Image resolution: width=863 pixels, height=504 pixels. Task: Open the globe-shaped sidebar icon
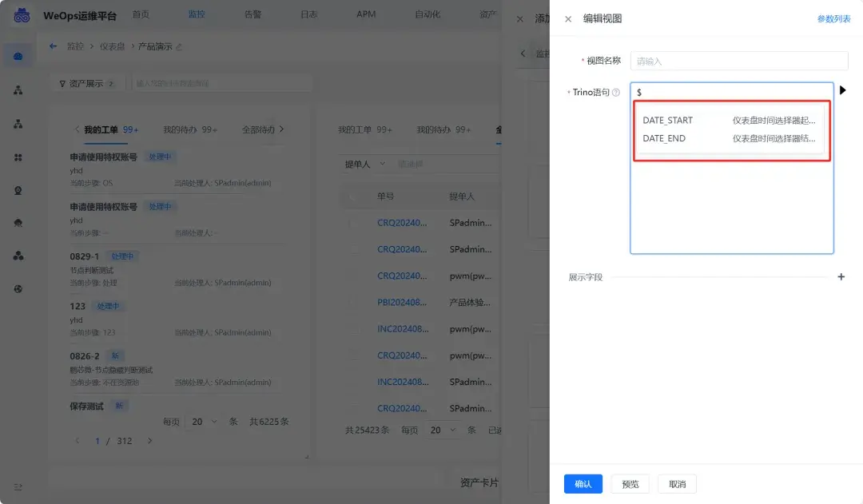click(18, 289)
